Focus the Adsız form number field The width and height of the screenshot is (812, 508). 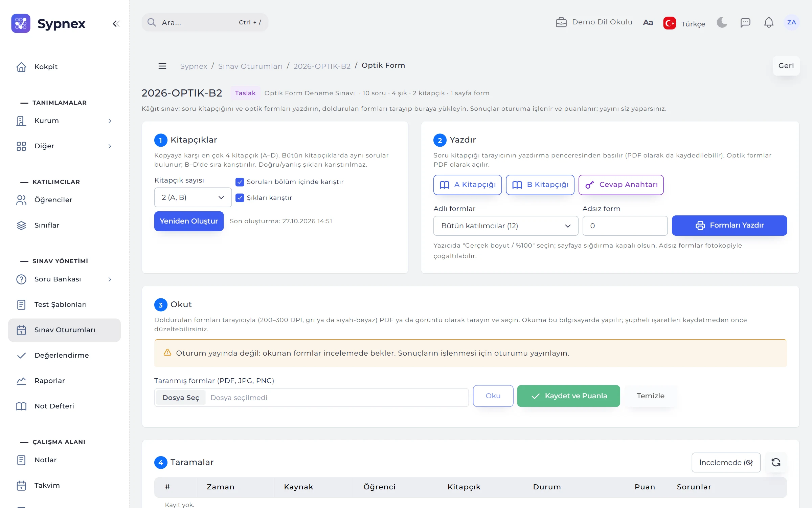(x=625, y=226)
